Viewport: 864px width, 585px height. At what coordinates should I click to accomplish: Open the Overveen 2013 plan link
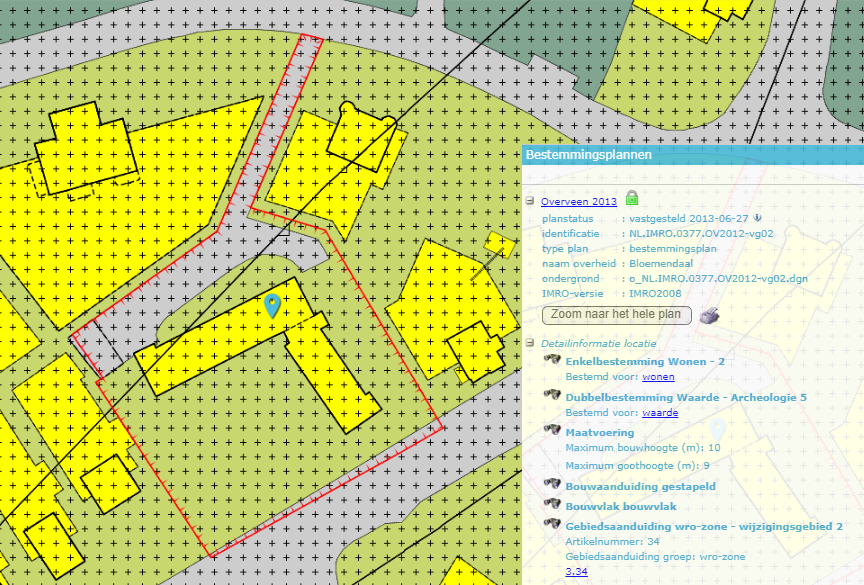pyautogui.click(x=579, y=202)
